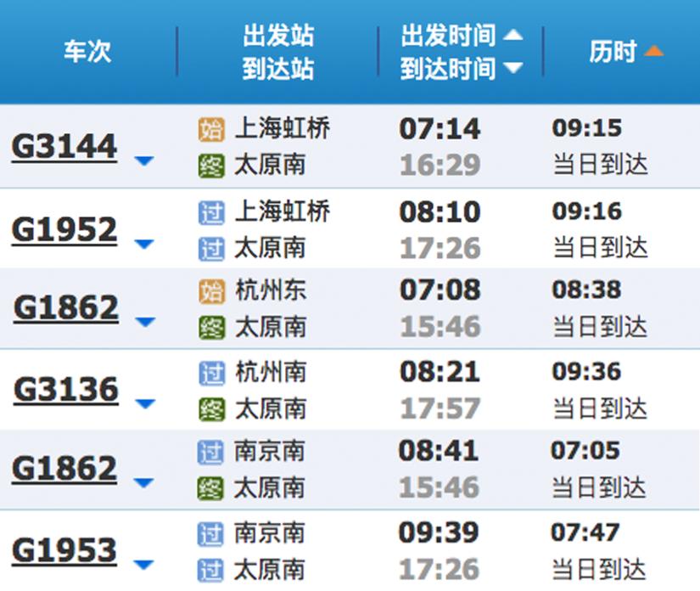
Task: Click the 过 pass-through icon beside 杭州南
Action: pyautogui.click(x=211, y=372)
